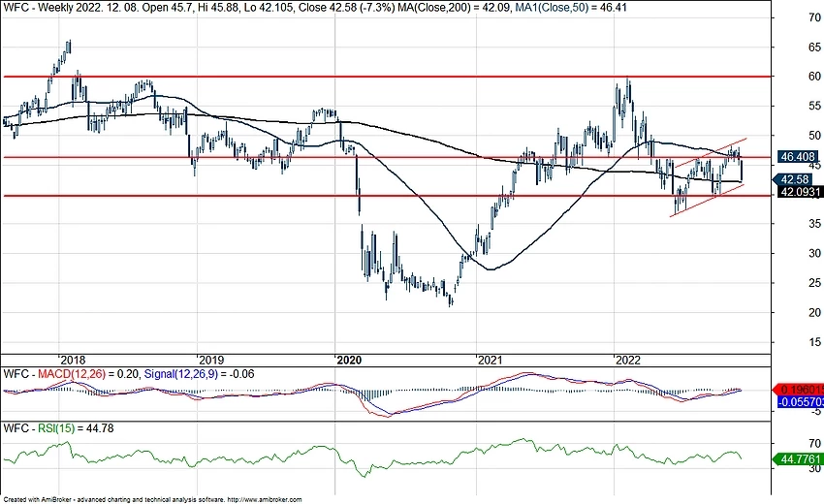
Task: Click the 42.0931 moving average label
Action: coord(801,192)
